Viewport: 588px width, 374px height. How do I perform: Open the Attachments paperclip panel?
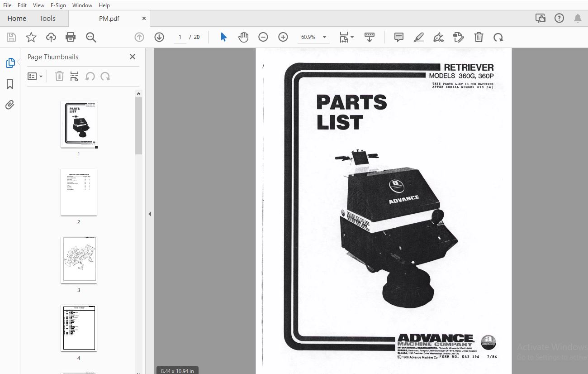point(10,105)
